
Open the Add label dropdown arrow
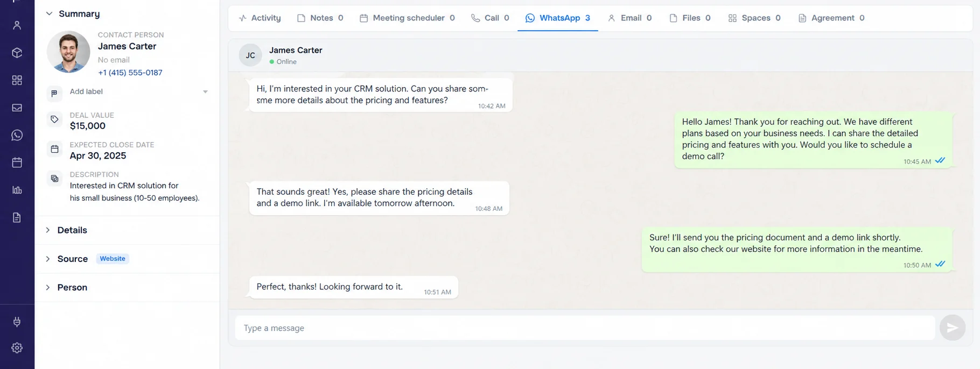pyautogui.click(x=205, y=92)
